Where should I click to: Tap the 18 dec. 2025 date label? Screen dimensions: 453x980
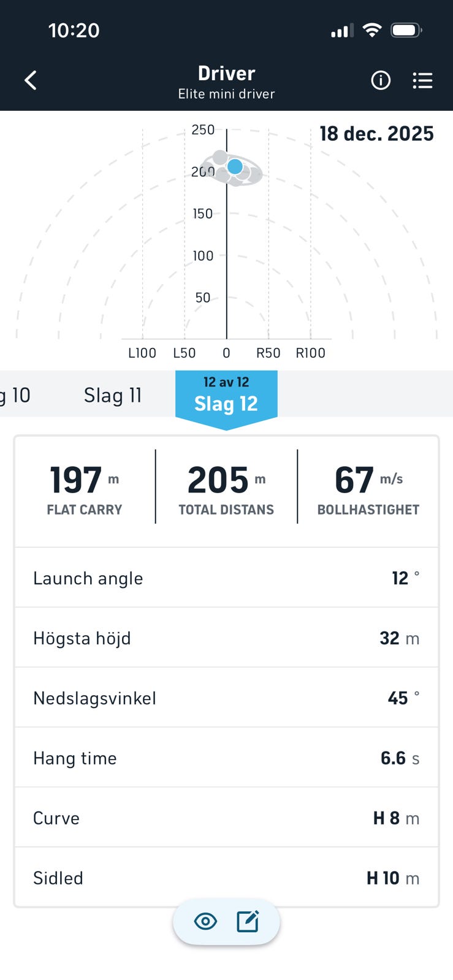pyautogui.click(x=376, y=134)
